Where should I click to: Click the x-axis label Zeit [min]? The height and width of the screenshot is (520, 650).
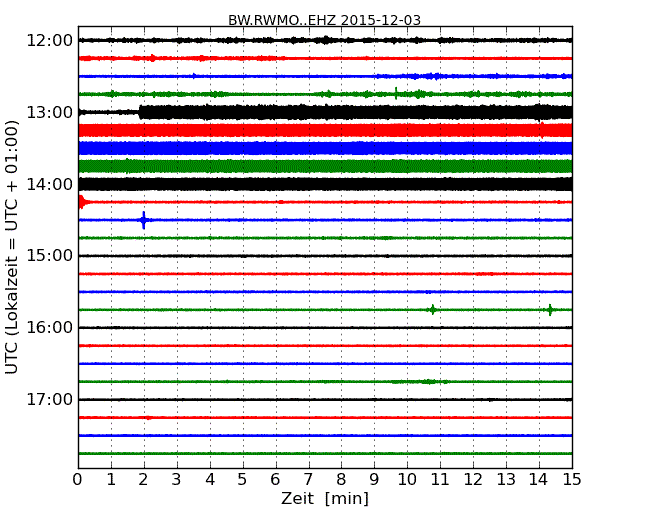(x=325, y=498)
